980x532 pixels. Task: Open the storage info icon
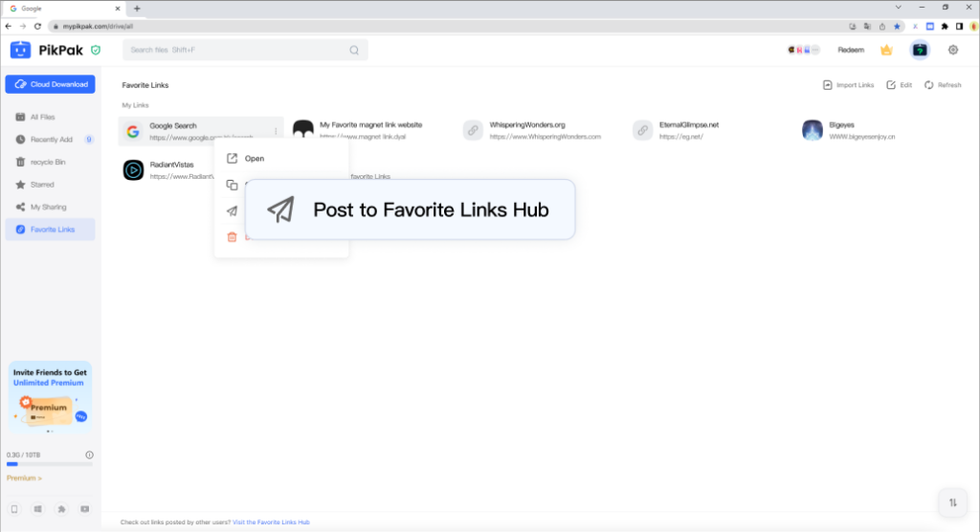pyautogui.click(x=89, y=454)
